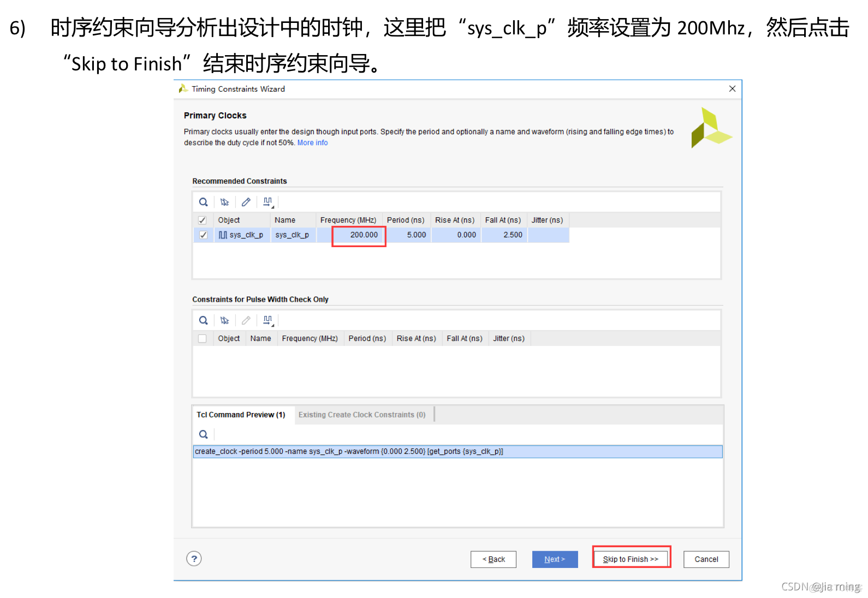Click Rise At (ns) header in Recommended Constraints

455,220
